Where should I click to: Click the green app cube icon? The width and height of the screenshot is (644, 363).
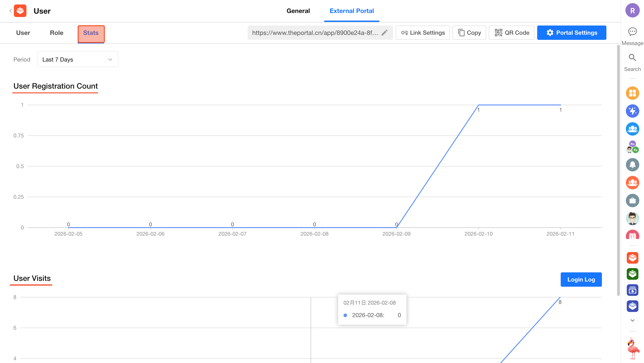click(632, 274)
